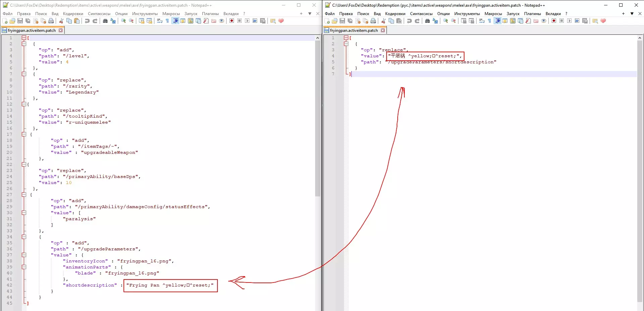Open Плагины menu in Redemption window
The height and width of the screenshot is (311, 644).
coord(210,14)
